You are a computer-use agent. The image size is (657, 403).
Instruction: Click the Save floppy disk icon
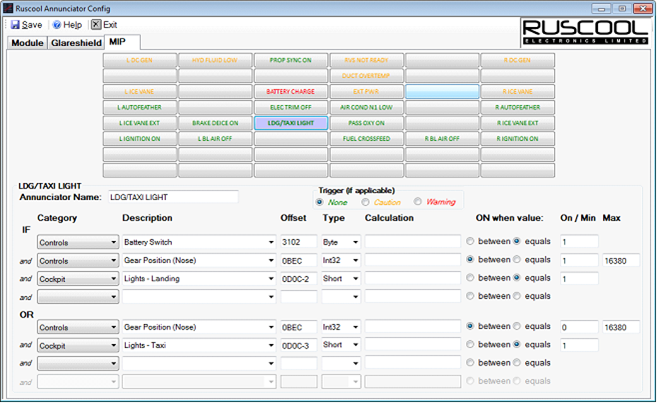coord(15,25)
